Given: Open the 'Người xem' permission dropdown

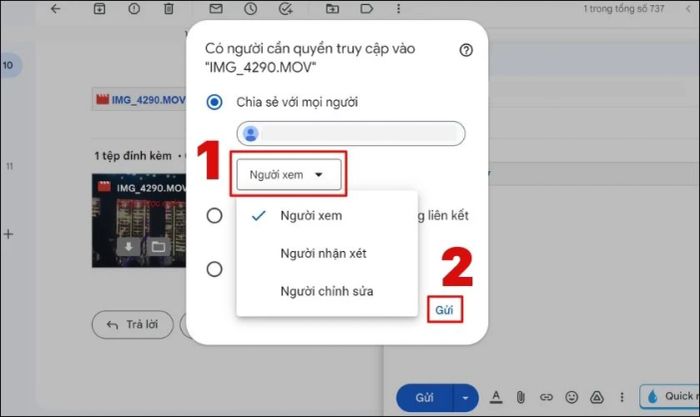Looking at the screenshot, I should click(x=288, y=175).
